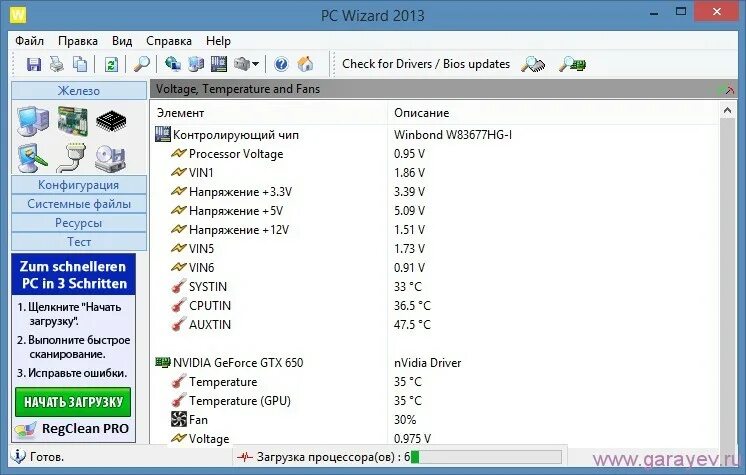The height and width of the screenshot is (475, 746).
Task: Open the Справка menu
Action: [x=169, y=41]
